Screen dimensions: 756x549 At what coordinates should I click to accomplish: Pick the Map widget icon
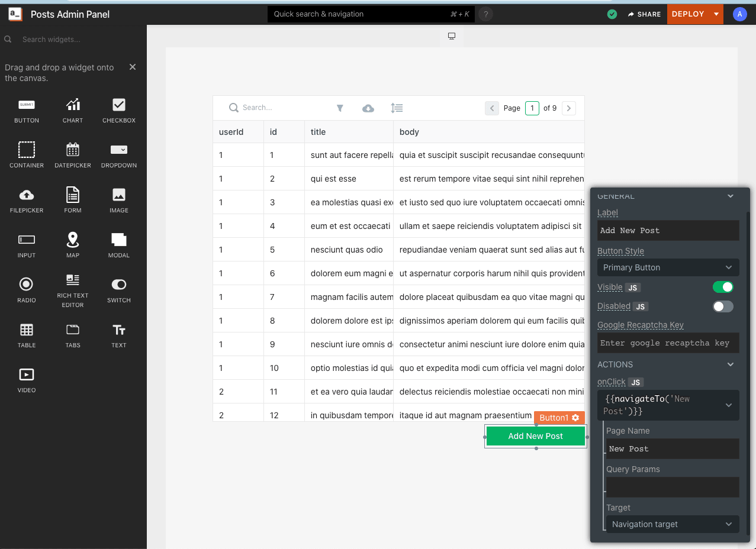(x=73, y=240)
